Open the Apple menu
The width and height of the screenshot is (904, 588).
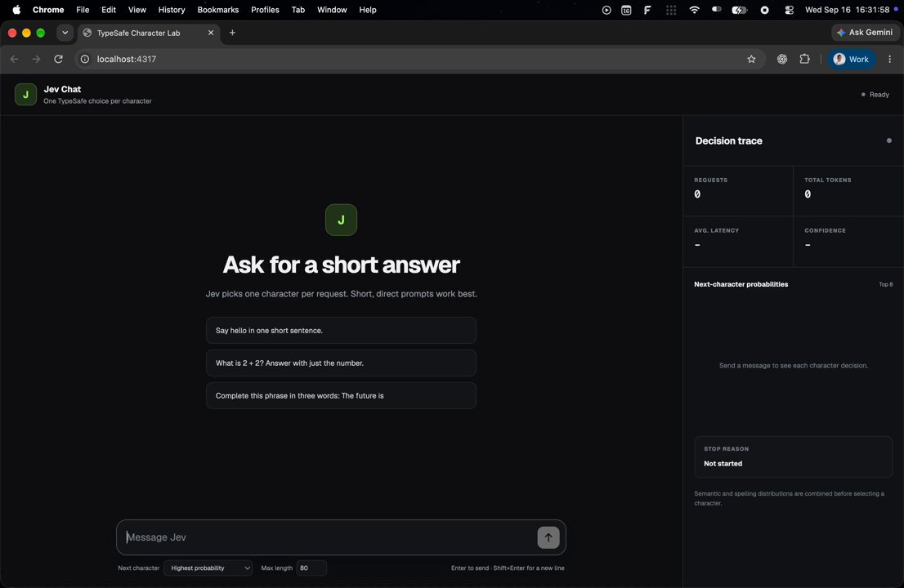click(16, 10)
